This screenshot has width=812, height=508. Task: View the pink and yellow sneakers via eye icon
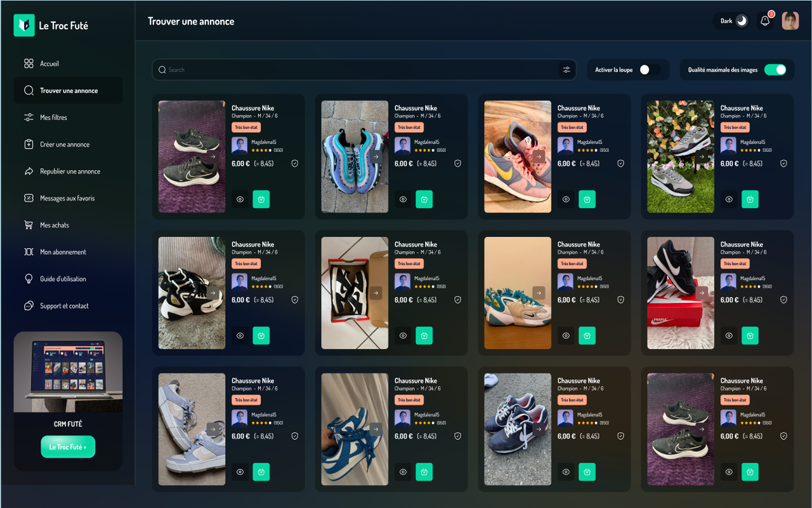[566, 199]
